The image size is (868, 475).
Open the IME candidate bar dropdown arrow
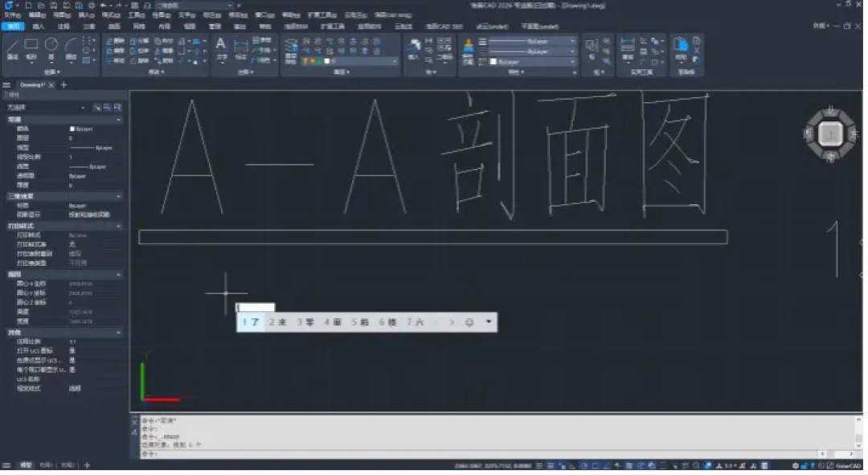click(x=489, y=321)
